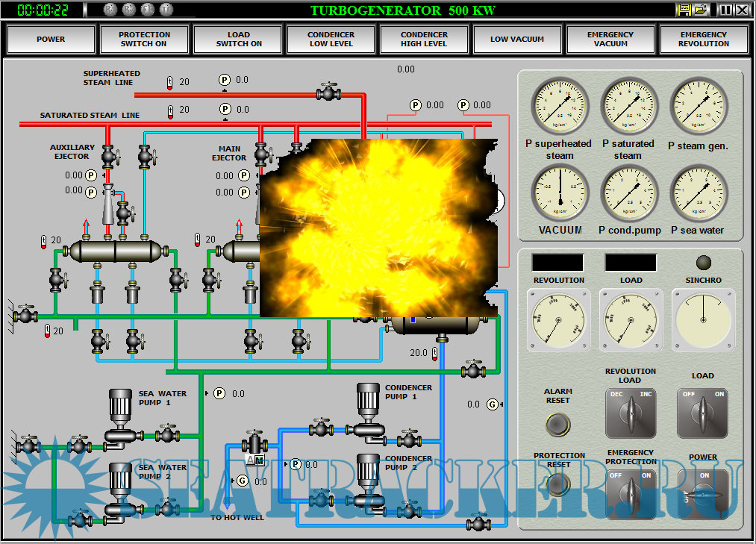
Task: Turn the POWER rotary switch on
Action: pos(702,493)
